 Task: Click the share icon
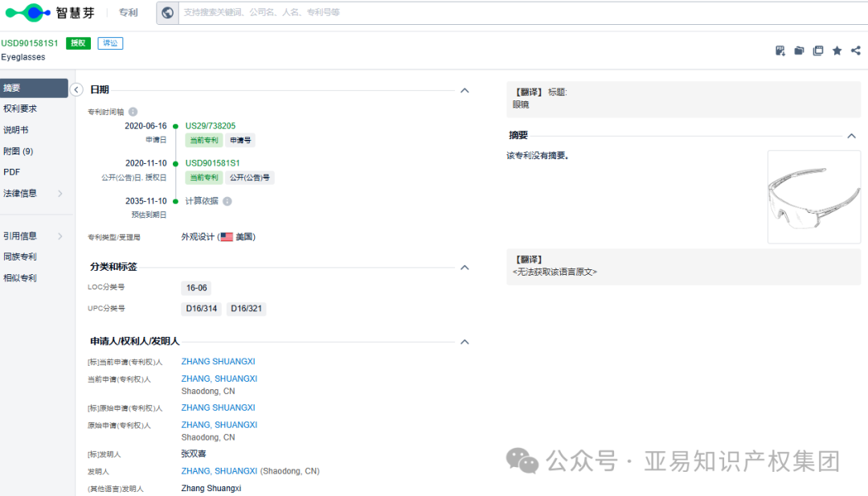855,50
